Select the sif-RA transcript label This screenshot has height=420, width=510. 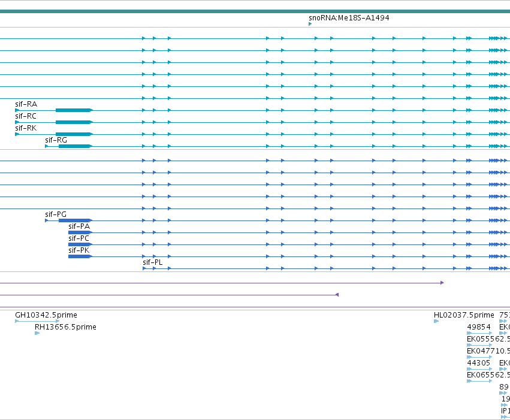tap(26, 104)
